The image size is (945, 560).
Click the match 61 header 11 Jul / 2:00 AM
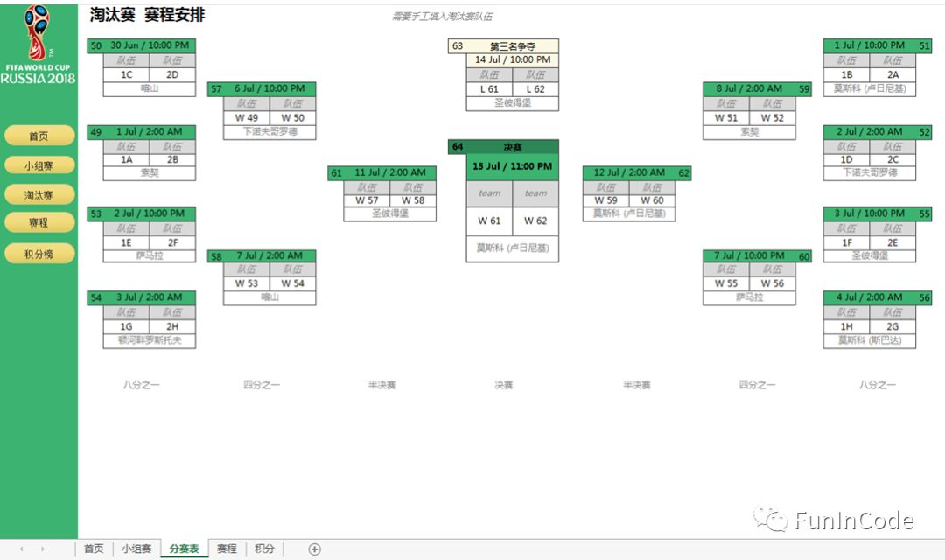click(x=389, y=173)
